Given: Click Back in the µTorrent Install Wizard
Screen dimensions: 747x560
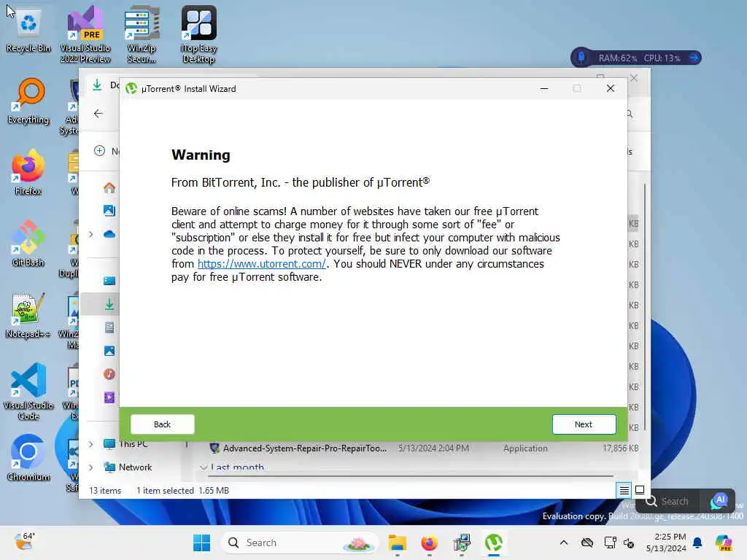Looking at the screenshot, I should [x=162, y=424].
